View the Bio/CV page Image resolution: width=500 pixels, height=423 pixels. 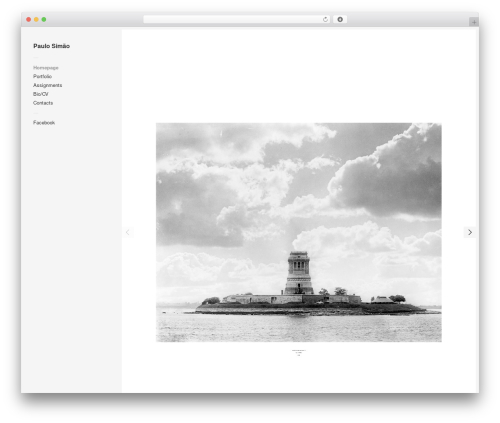[41, 94]
